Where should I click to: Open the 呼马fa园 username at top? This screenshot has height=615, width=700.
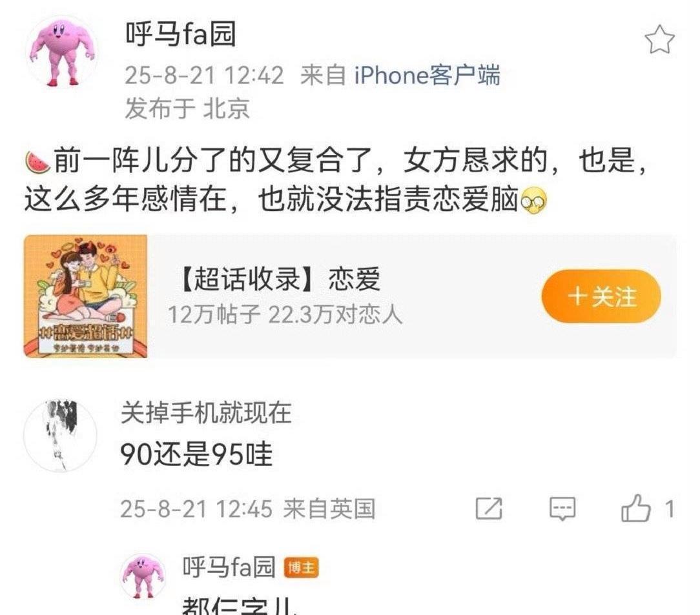(180, 34)
